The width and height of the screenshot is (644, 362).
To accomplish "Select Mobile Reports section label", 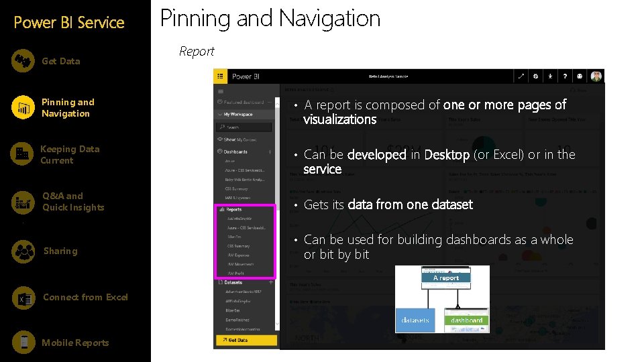I will point(75,343).
